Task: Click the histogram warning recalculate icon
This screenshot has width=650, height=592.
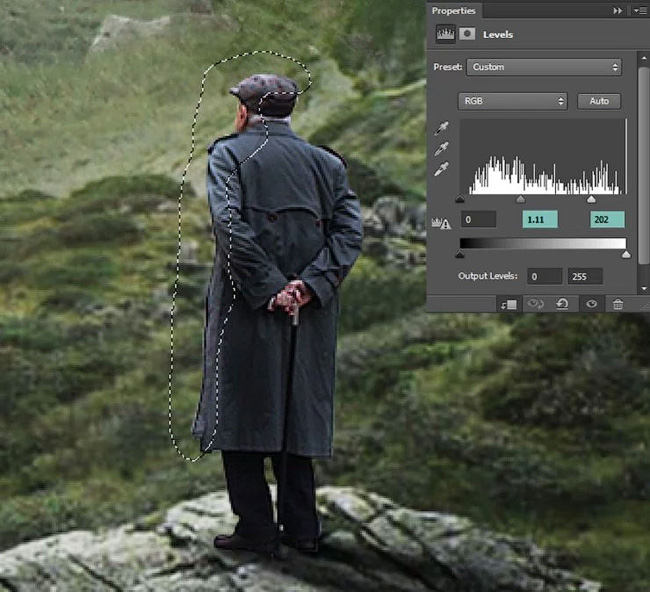Action: [441, 223]
